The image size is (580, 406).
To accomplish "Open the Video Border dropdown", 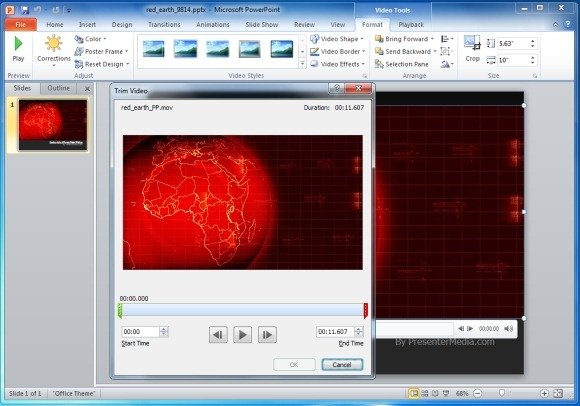I will pos(364,51).
